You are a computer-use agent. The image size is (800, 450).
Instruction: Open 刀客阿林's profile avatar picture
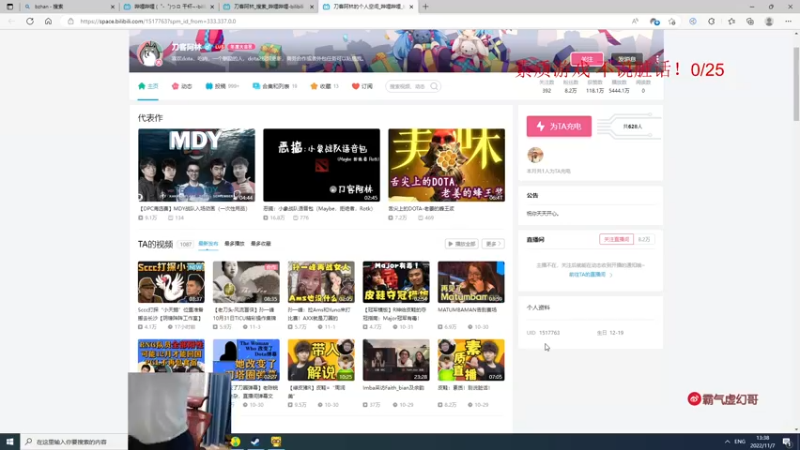pos(149,53)
